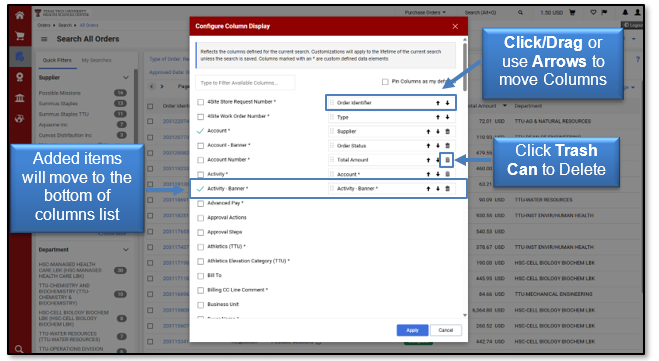Viewport: 659px width, 361px height.
Task: Filter by Cuevas Distribution Inc supplier
Action: point(65,135)
